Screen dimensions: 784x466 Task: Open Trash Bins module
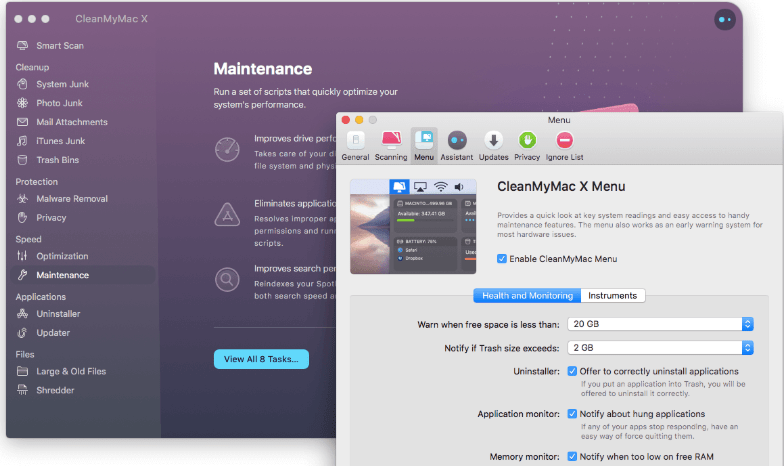[58, 160]
